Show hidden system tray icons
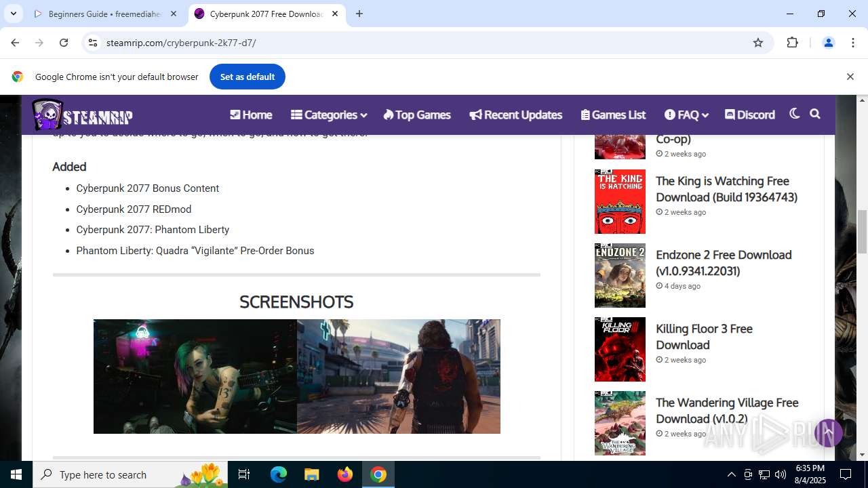This screenshot has width=868, height=488. coord(731,474)
